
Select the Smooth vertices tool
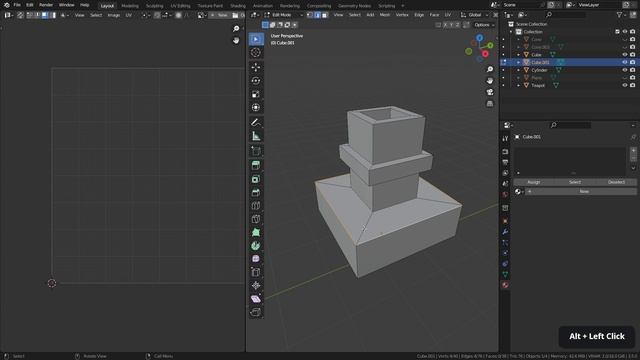click(x=256, y=259)
